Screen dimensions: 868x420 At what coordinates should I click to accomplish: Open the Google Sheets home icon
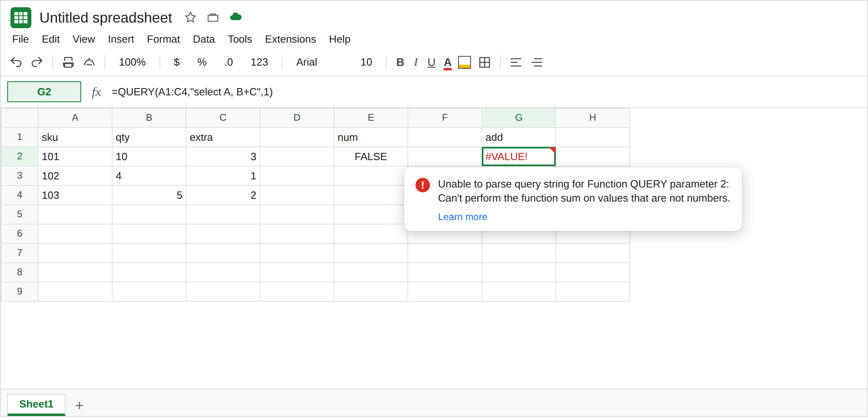click(x=21, y=18)
